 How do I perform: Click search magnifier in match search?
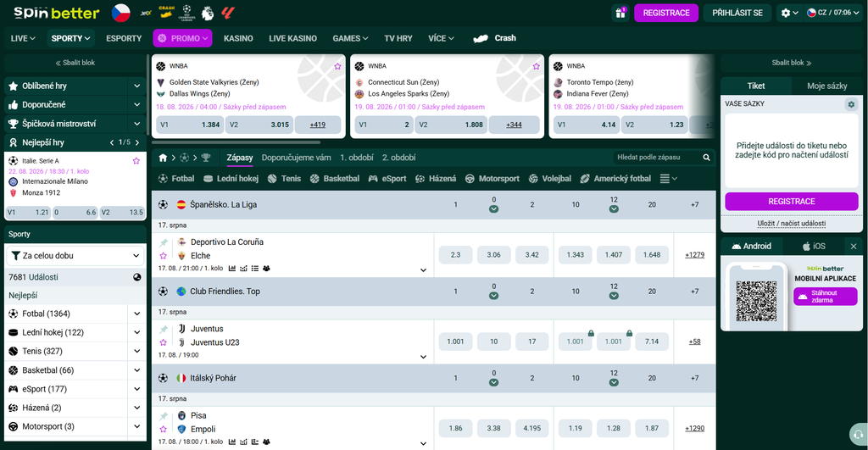pos(706,158)
